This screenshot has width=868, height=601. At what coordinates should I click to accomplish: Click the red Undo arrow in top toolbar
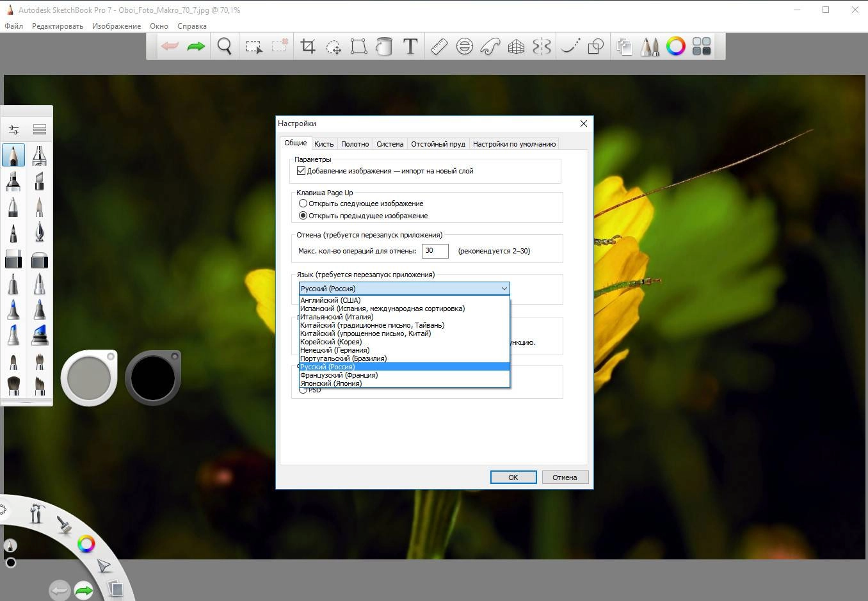point(170,46)
